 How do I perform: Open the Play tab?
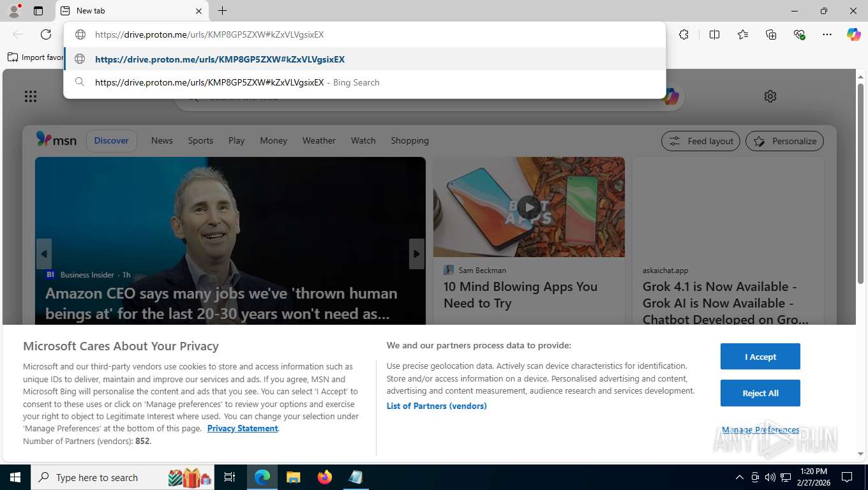click(x=237, y=140)
